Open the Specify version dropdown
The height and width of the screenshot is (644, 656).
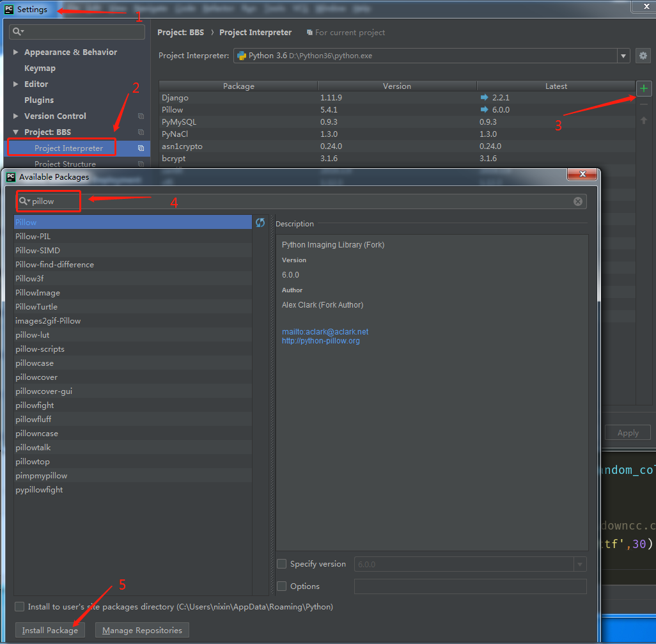[x=580, y=564]
